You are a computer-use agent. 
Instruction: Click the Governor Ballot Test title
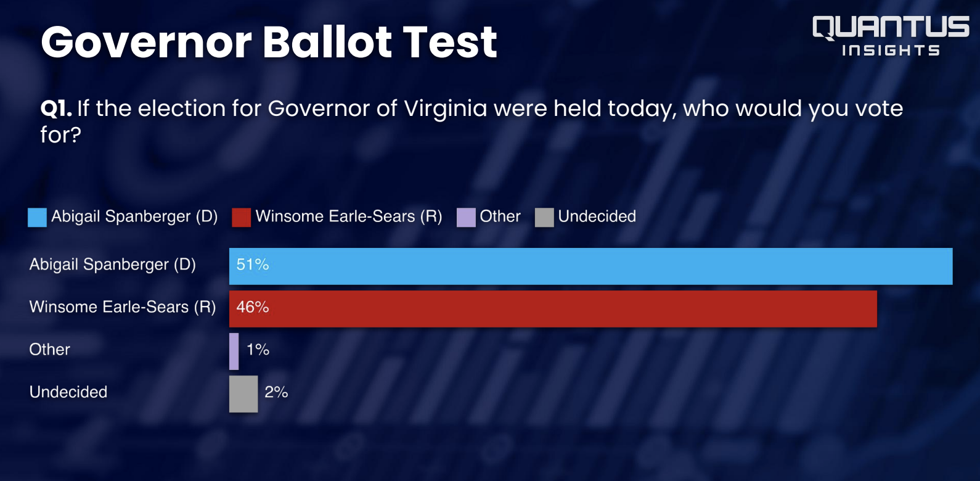(269, 42)
